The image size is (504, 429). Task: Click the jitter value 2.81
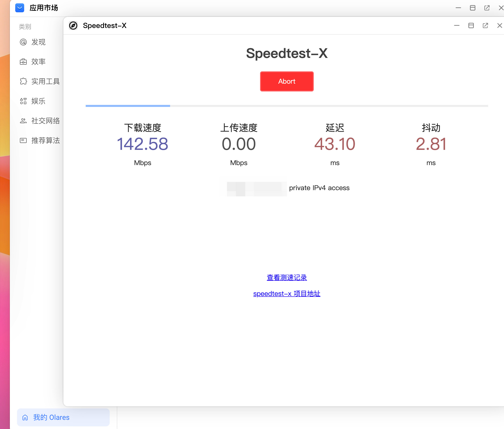pyautogui.click(x=431, y=144)
